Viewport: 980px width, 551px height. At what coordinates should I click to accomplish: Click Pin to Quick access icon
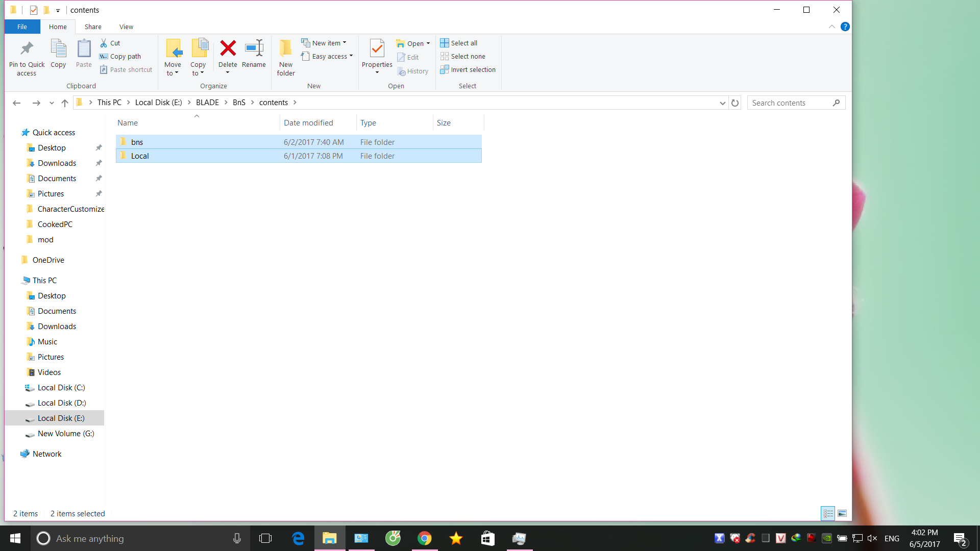27,48
